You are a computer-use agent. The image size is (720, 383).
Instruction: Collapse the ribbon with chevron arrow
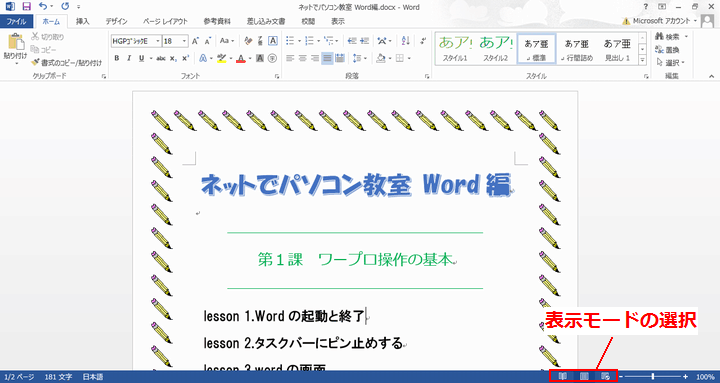pyautogui.click(x=711, y=76)
